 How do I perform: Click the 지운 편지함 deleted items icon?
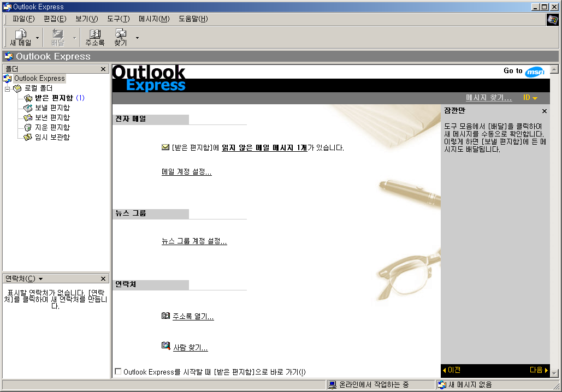coord(28,128)
